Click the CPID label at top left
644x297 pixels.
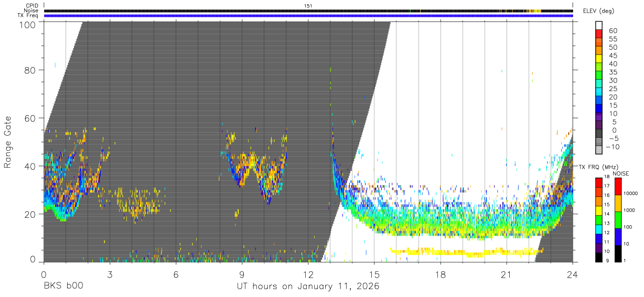[31, 6]
